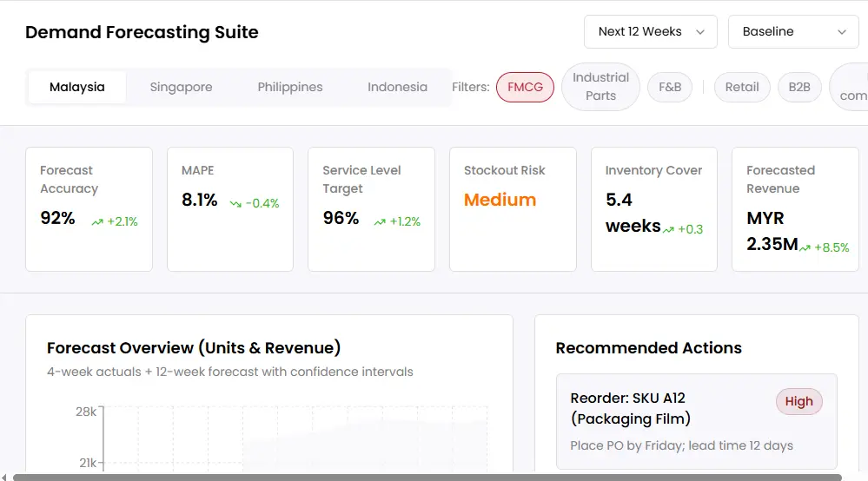Enable the B2B filter chip
Viewport: 868px width, 481px height.
(x=798, y=87)
